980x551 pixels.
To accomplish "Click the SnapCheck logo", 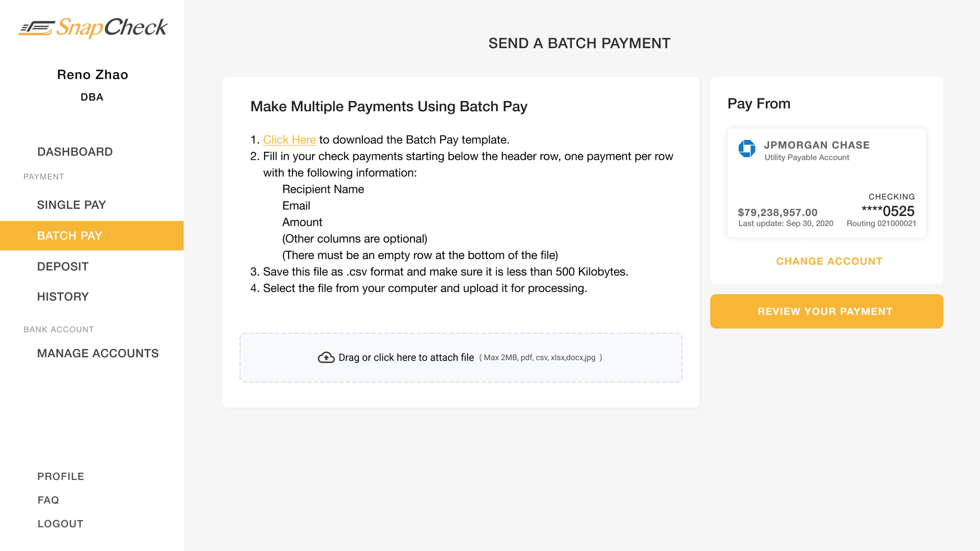I will (x=93, y=27).
